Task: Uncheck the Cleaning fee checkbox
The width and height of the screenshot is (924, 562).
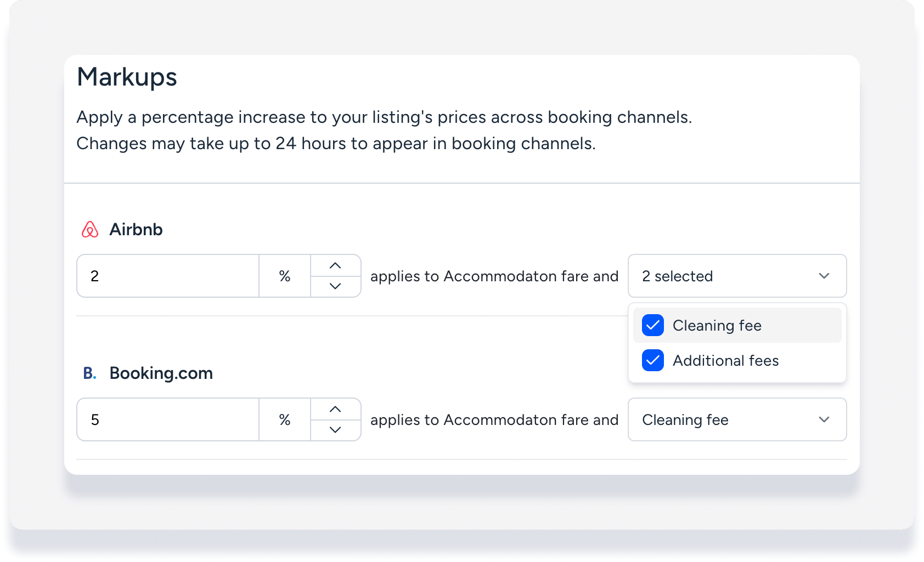Action: point(653,326)
